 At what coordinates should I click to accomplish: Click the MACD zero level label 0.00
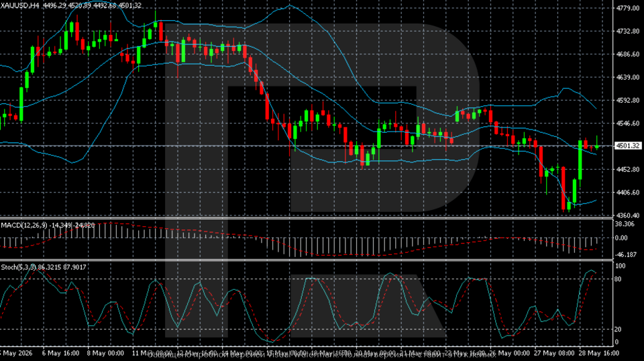point(621,238)
